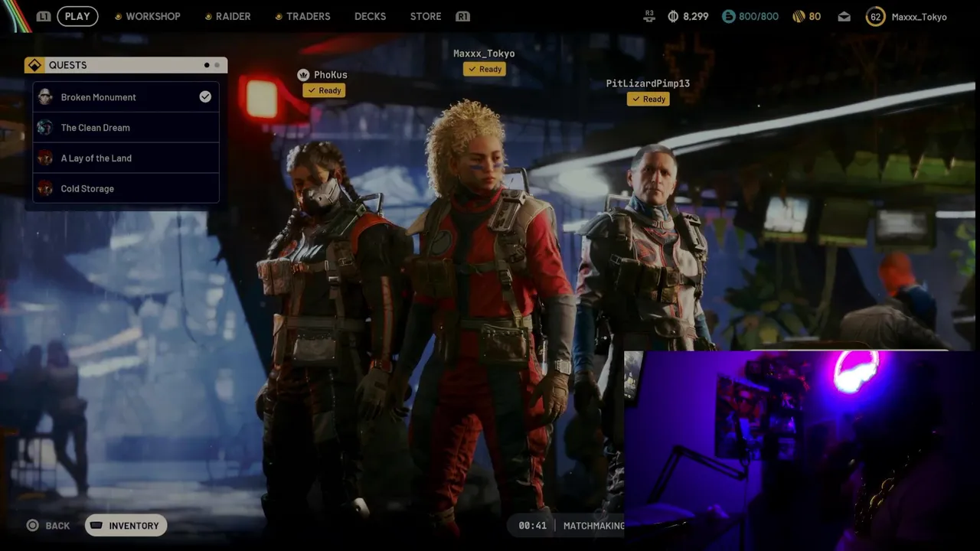Click the party leader crown icon by PhoKus
Image resolution: width=980 pixels, height=551 pixels.
point(303,75)
